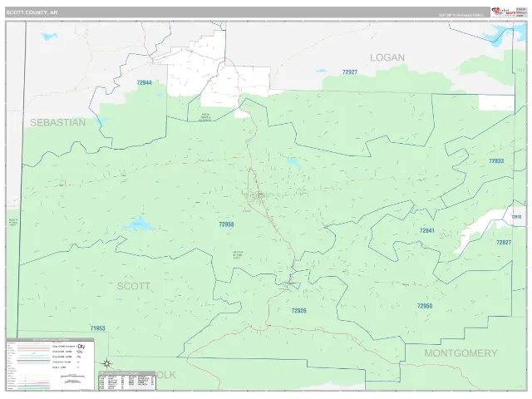The image size is (532, 399).
Task: Click ZIP code 72833 label
Action: tap(496, 161)
